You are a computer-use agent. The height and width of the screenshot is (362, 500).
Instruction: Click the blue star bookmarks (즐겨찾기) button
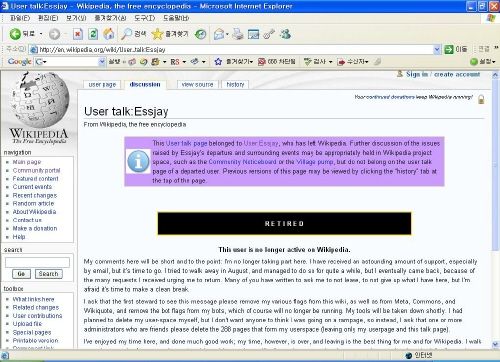pos(234,62)
